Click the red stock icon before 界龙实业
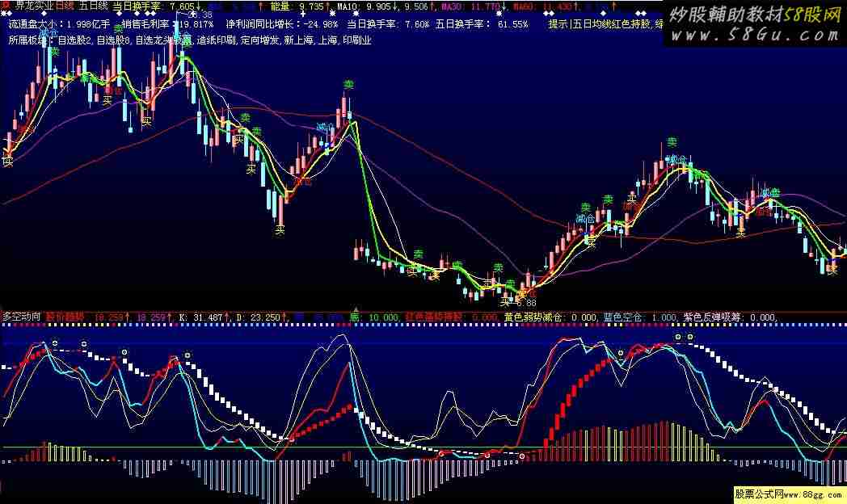This screenshot has height=504, width=847. 6,6
